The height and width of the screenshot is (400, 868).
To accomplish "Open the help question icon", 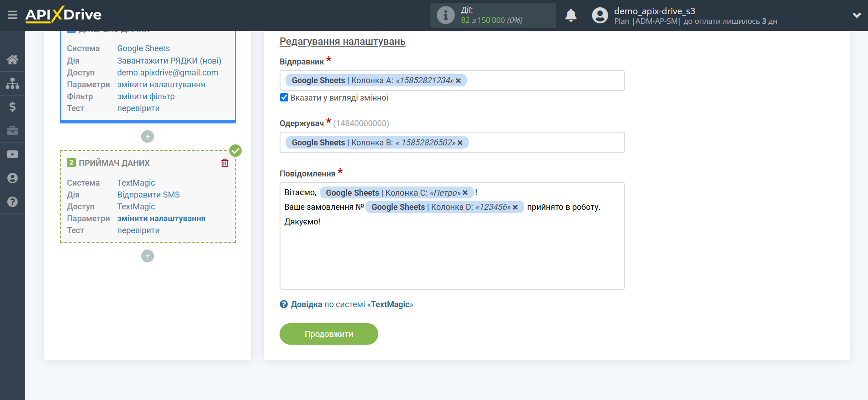I will click(x=12, y=202).
